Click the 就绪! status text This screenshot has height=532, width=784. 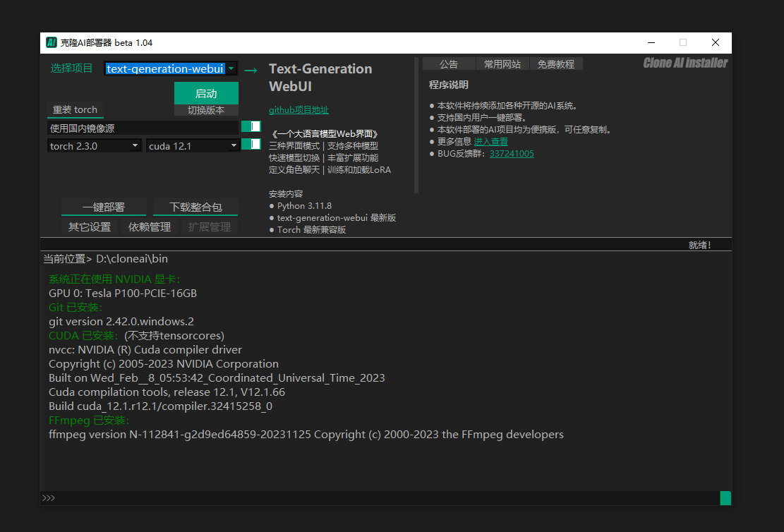[x=699, y=245]
